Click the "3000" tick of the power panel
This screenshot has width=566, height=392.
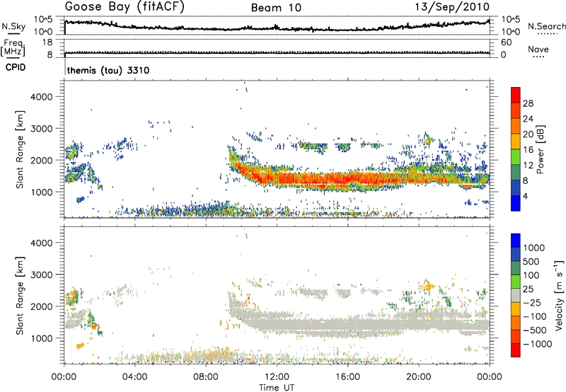pyautogui.click(x=41, y=129)
